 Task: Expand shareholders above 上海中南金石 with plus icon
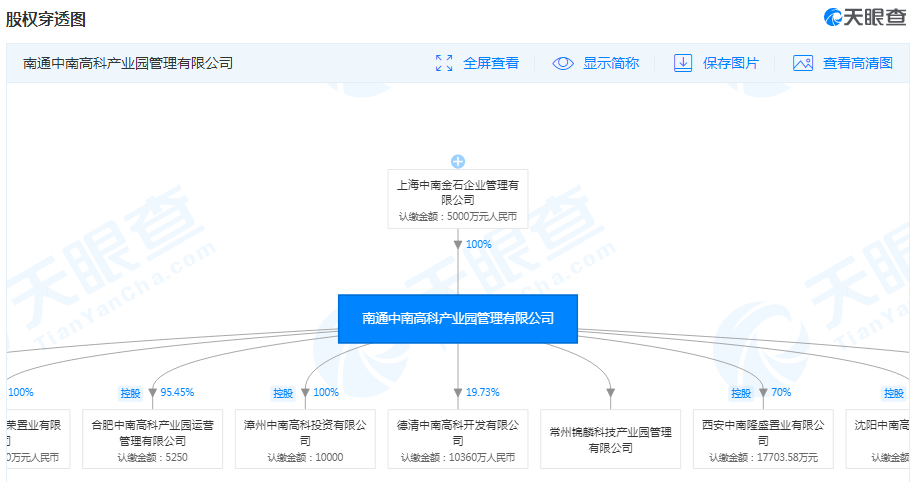point(458,161)
